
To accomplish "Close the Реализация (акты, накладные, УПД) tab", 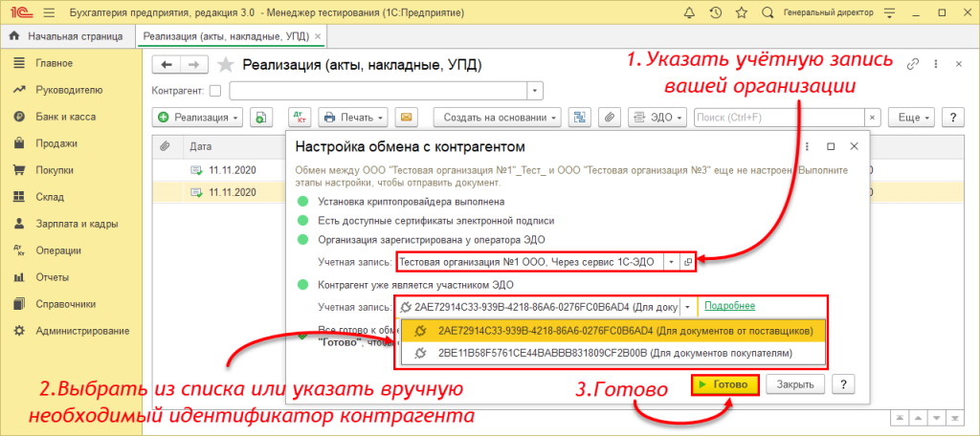I will [x=318, y=37].
